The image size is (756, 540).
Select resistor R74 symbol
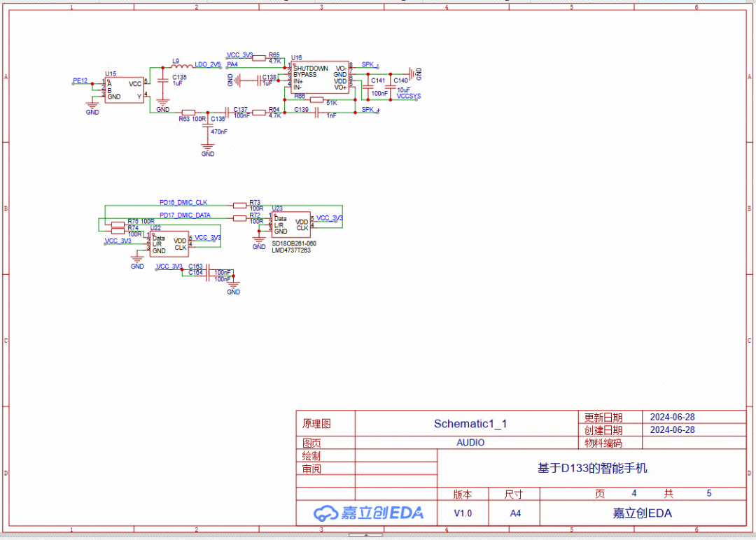click(x=118, y=232)
